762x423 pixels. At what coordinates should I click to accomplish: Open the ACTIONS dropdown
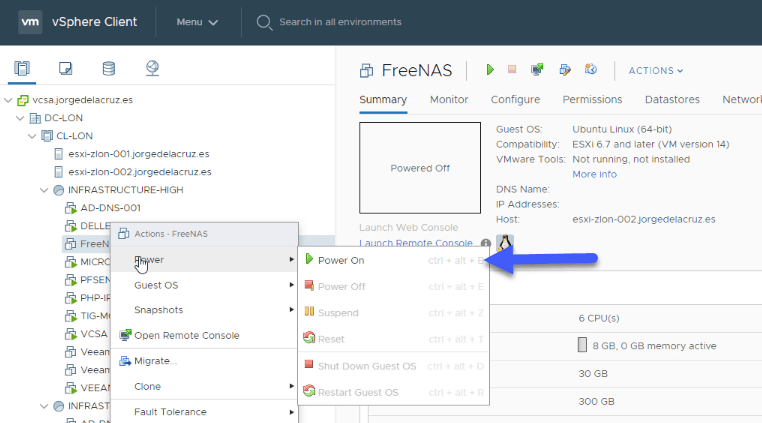(x=656, y=70)
